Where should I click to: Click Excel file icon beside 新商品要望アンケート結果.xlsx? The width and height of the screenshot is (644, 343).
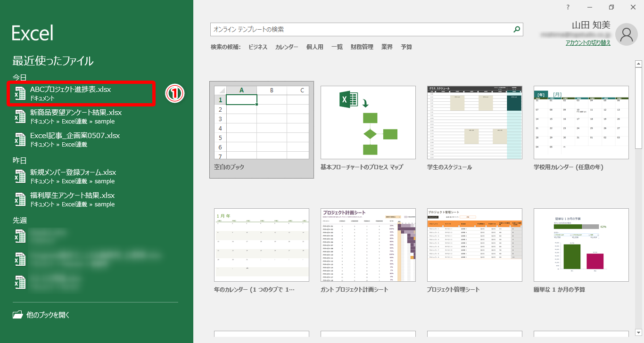click(x=20, y=116)
